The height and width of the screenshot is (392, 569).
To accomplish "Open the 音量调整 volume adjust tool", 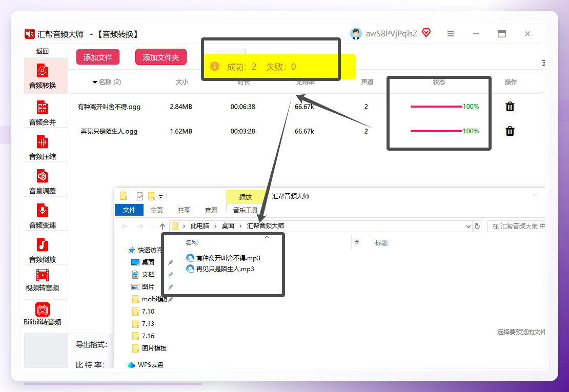I will (43, 182).
